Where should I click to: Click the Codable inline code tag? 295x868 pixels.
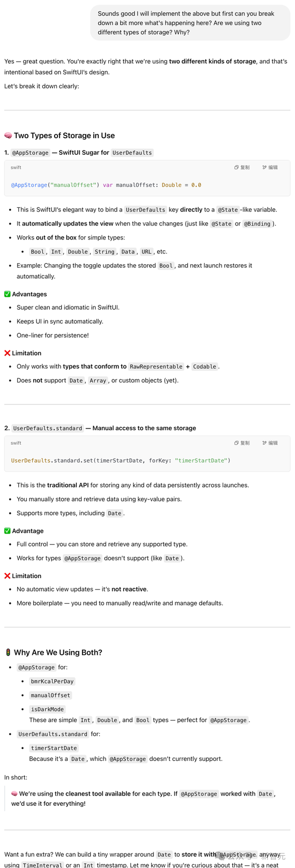tap(204, 366)
